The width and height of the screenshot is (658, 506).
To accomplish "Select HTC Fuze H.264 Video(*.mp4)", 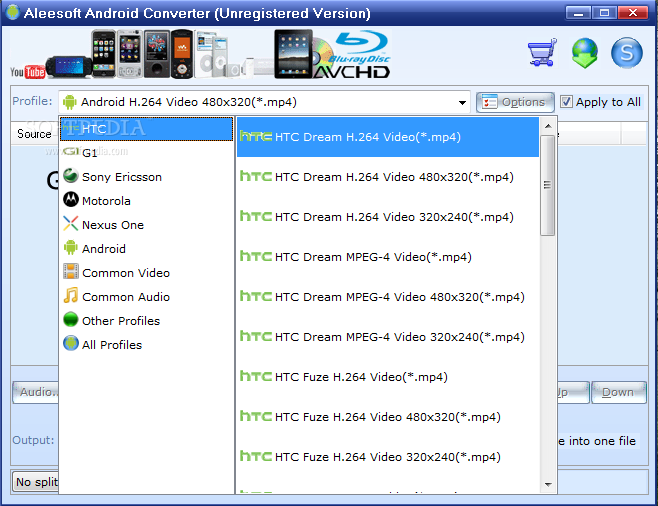I will [388, 376].
